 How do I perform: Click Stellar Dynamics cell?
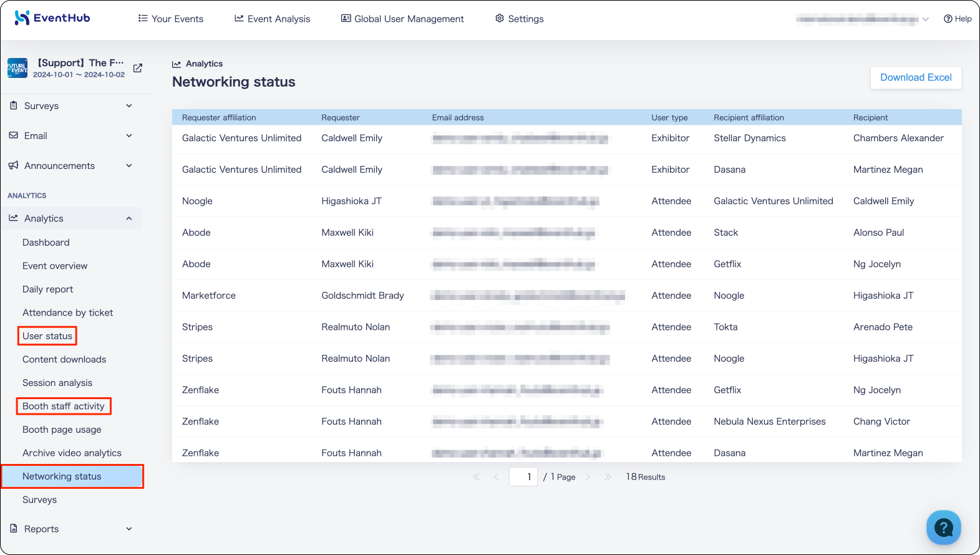click(750, 138)
